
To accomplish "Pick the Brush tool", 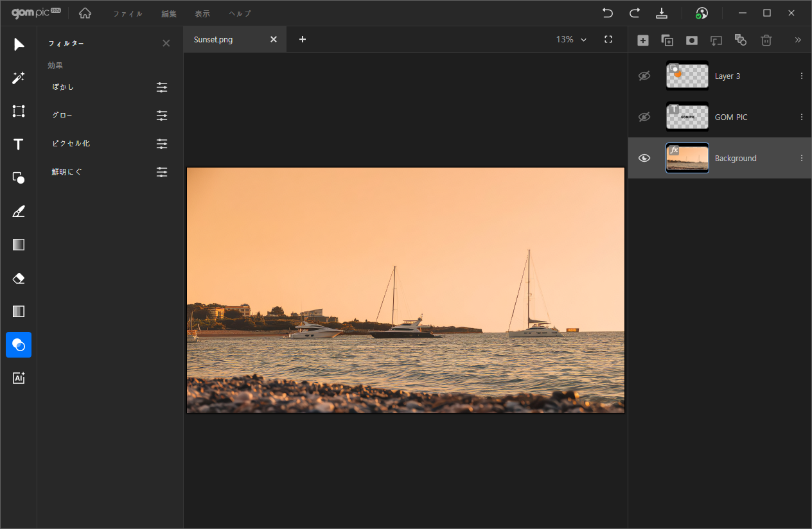I will pyautogui.click(x=19, y=211).
